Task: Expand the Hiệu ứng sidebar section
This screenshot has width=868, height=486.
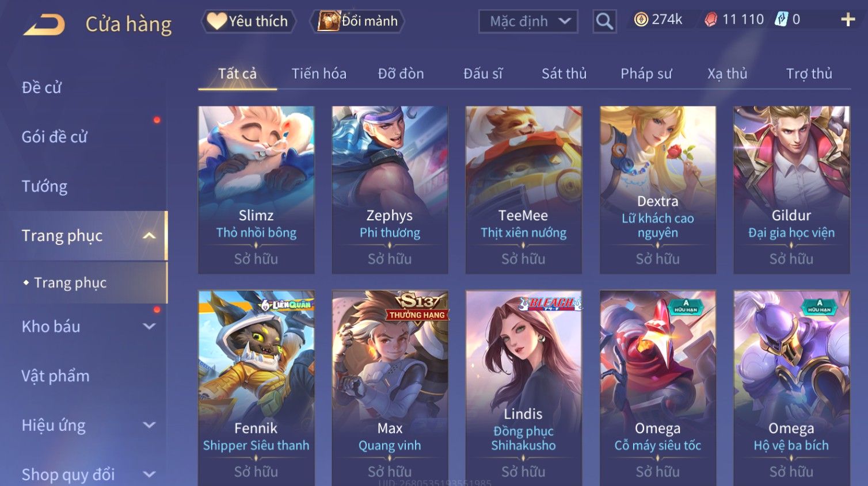Action: (x=149, y=425)
